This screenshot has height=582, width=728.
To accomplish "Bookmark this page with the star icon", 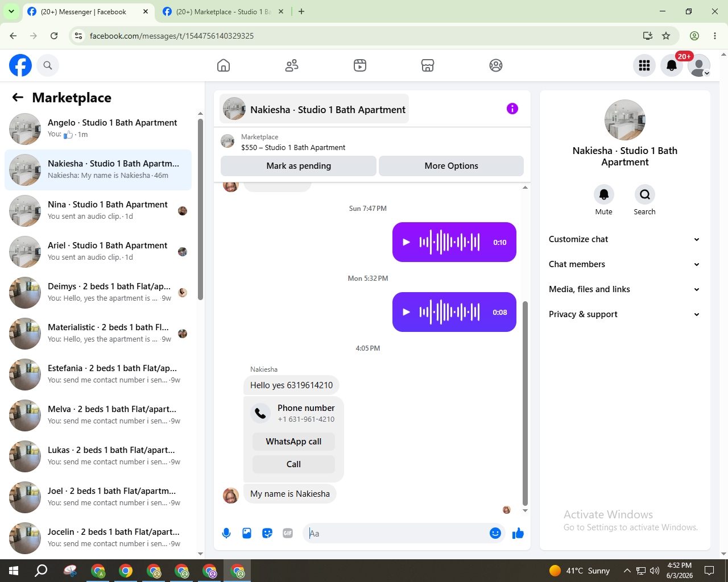I will (666, 36).
